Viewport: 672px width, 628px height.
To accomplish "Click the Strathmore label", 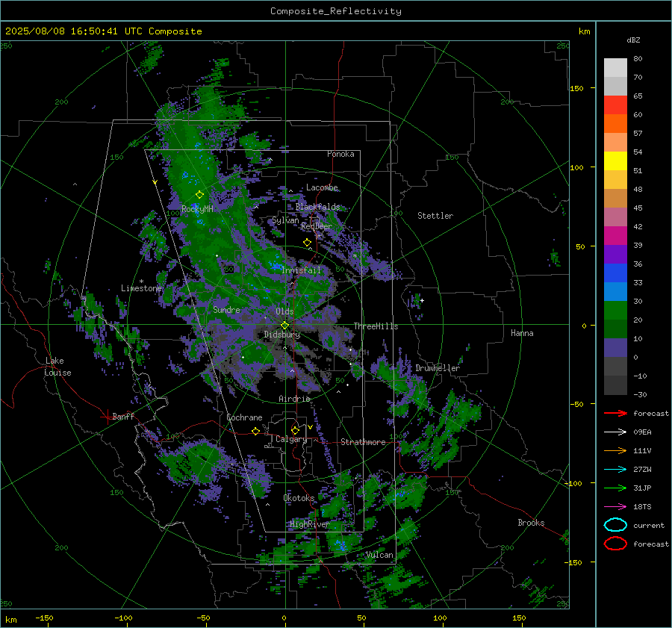I will [363, 442].
